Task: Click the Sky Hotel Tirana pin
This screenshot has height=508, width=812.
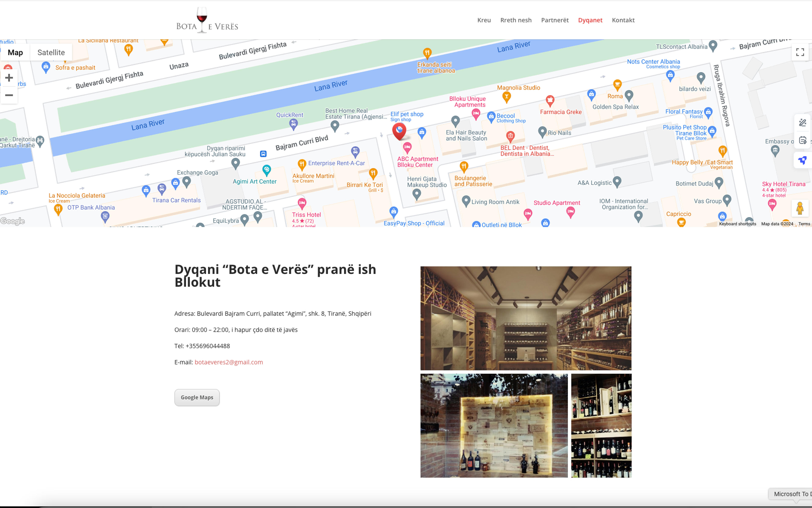Action: pos(772,204)
